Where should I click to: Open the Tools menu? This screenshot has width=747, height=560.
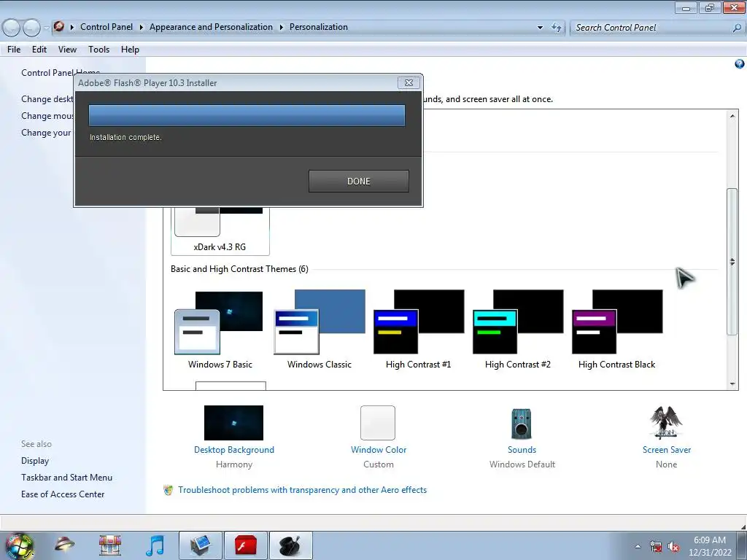[98, 50]
